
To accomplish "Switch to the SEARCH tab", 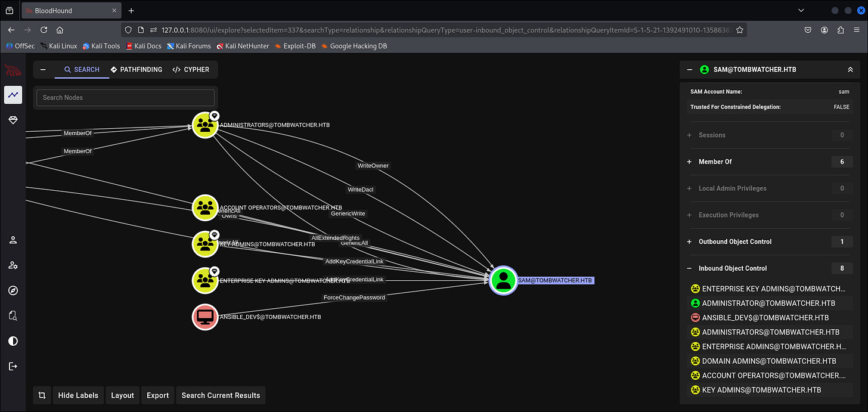I will click(82, 70).
